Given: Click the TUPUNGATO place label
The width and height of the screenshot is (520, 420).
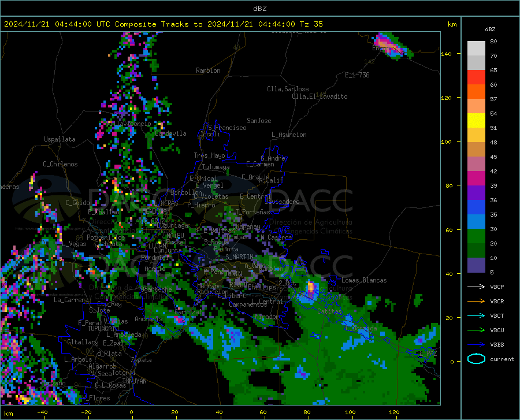Looking at the screenshot, I should (103, 329).
